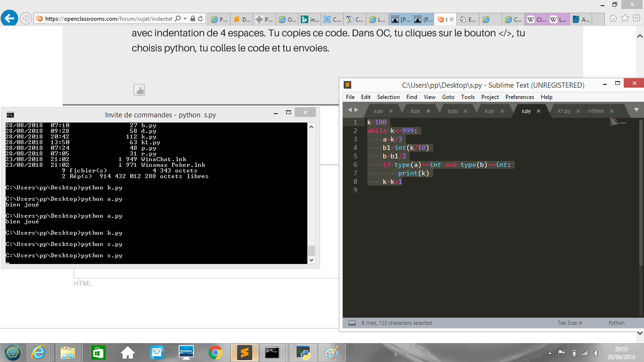Refresh the page in Internet Explorer
Image resolution: width=644 pixels, height=362 pixels.
(201, 19)
